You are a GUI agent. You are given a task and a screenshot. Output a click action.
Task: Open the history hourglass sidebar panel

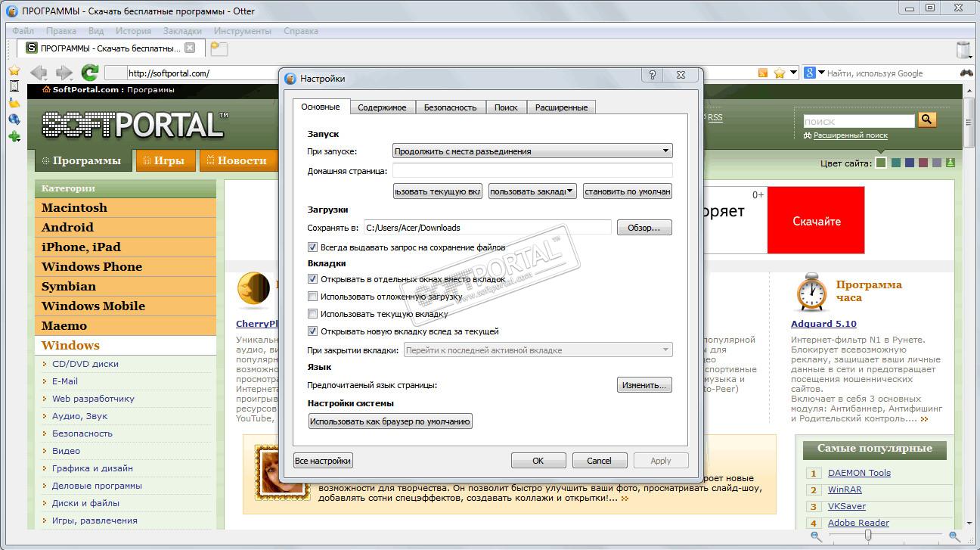[x=14, y=85]
